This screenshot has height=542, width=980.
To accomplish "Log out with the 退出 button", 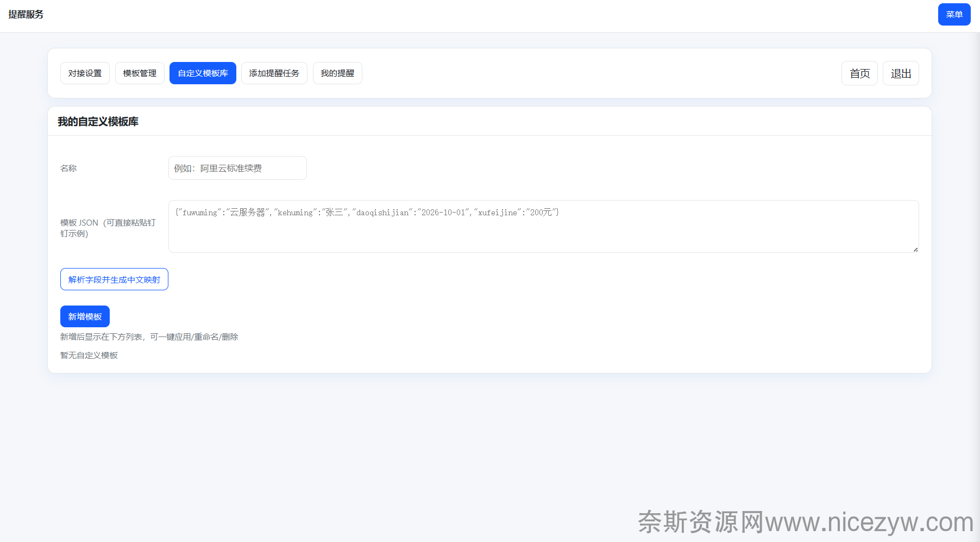I will [x=901, y=73].
